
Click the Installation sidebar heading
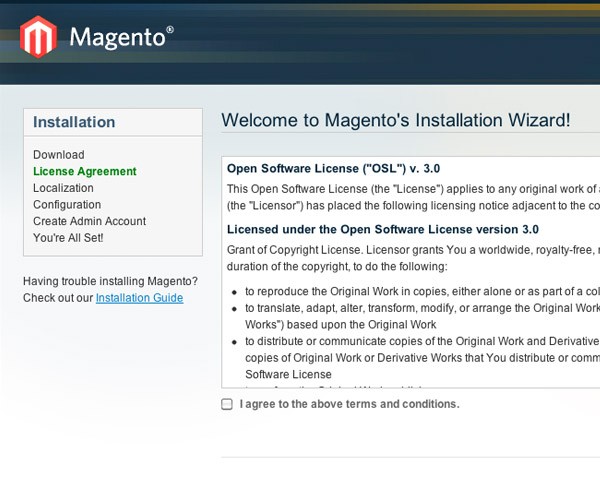point(74,122)
